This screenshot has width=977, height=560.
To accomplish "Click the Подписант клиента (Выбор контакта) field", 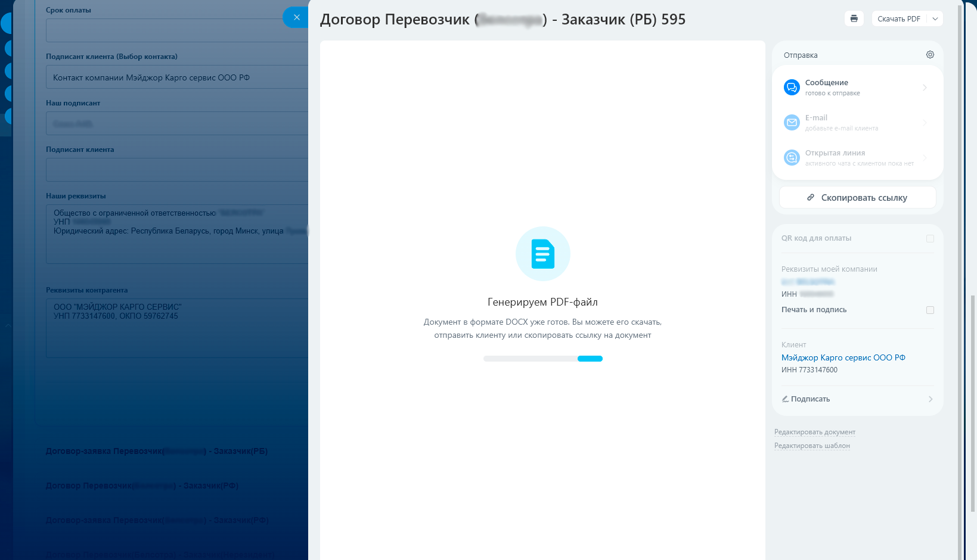I will (177, 77).
